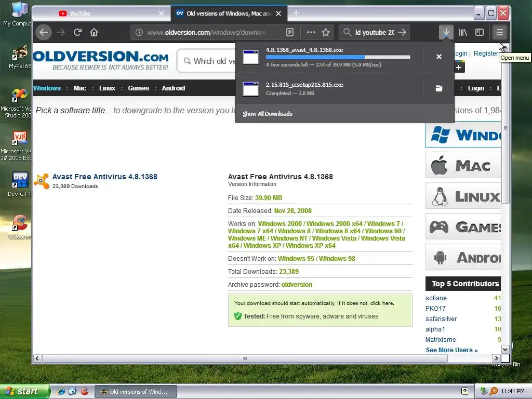532x399 pixels.
Task: Click See More Users link
Action: [451, 350]
